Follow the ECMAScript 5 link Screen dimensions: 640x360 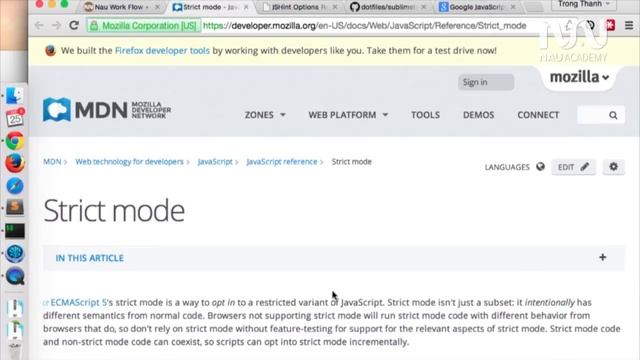78,302
